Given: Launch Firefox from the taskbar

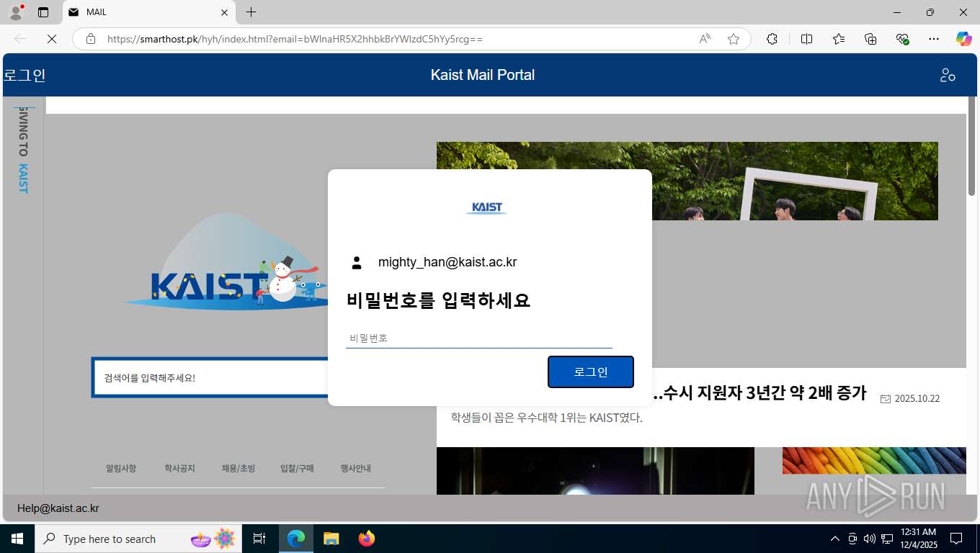Looking at the screenshot, I should click(x=367, y=539).
